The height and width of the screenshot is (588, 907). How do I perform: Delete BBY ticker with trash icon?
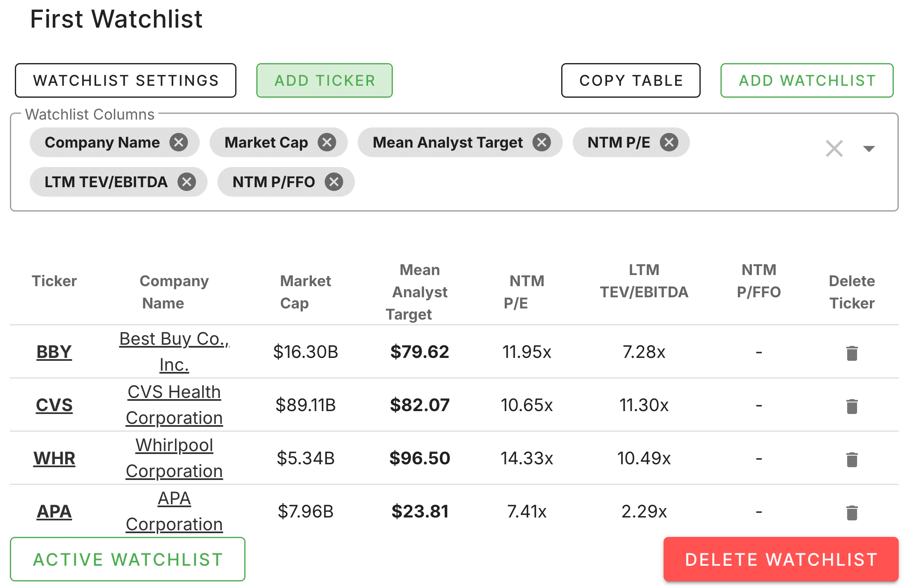[x=852, y=353]
